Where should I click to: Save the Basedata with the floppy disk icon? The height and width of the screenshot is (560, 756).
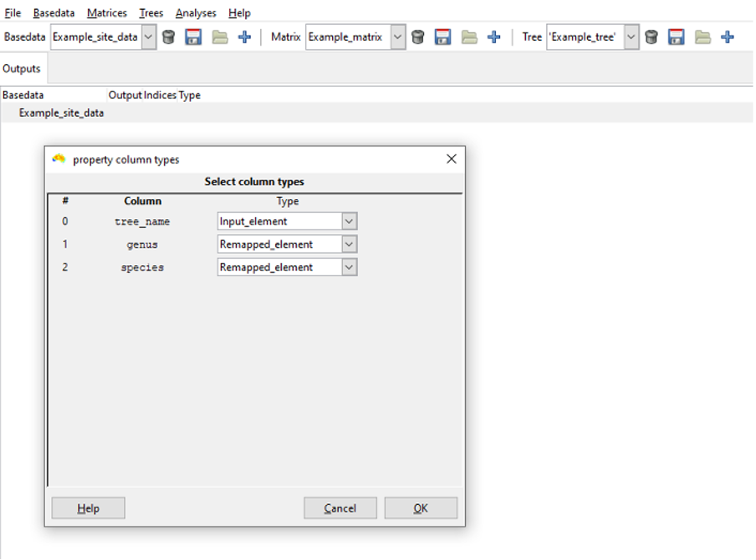(x=193, y=37)
